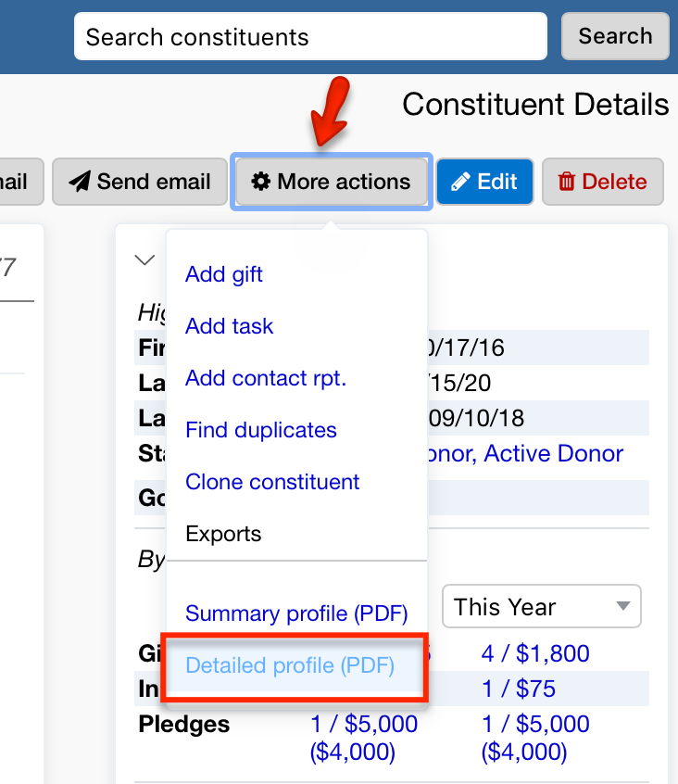This screenshot has width=678, height=784.
Task: Open This Year pledges 1 / $5,000 link
Action: point(535,724)
